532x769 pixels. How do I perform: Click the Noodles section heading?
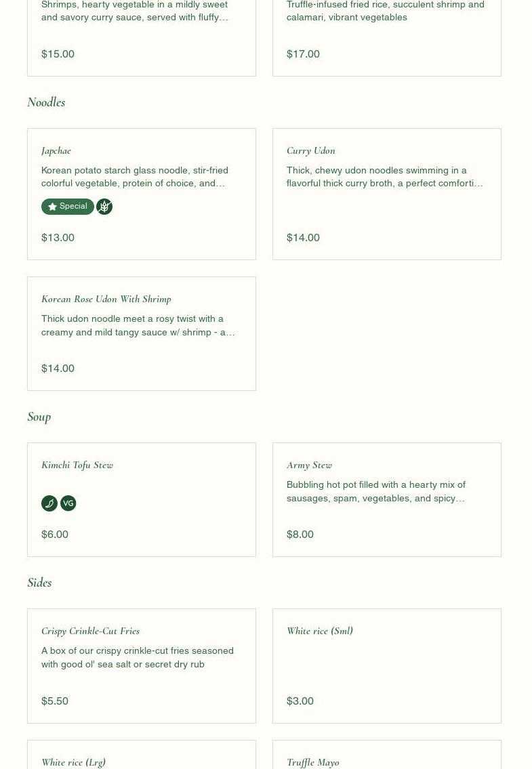click(x=46, y=102)
